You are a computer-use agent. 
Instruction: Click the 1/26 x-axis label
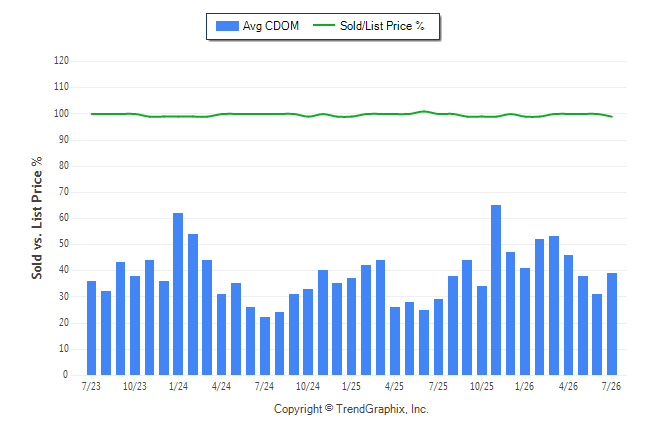tap(524, 386)
